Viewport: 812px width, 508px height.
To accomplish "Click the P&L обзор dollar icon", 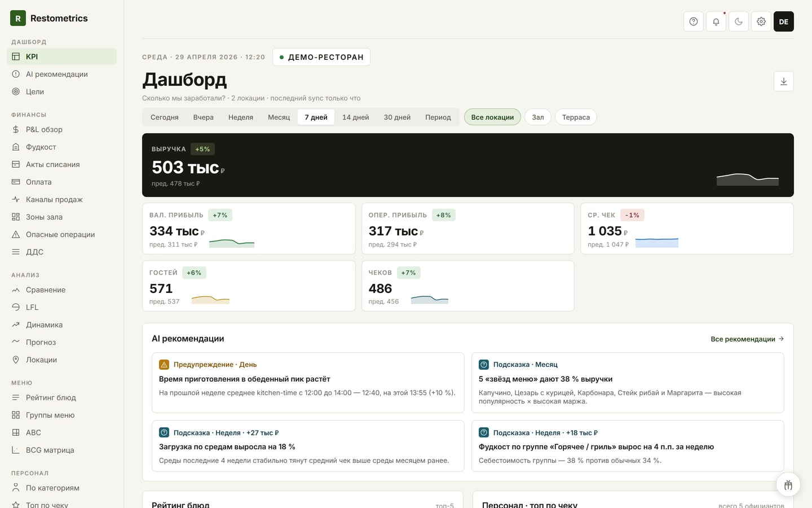I will click(16, 129).
